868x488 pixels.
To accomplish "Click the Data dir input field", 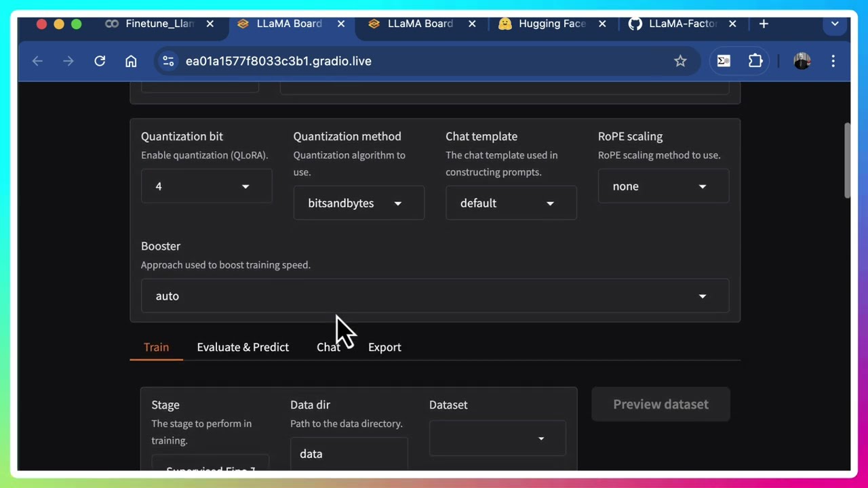I will pyautogui.click(x=349, y=454).
